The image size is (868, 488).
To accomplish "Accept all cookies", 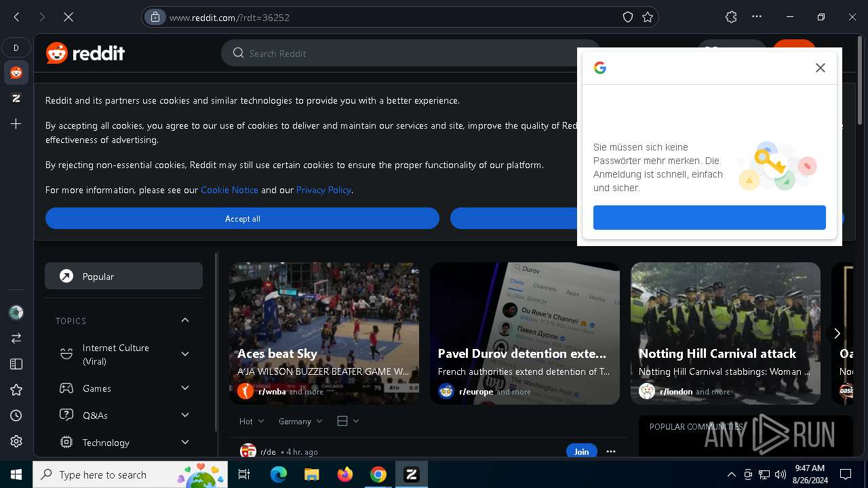I will [242, 218].
